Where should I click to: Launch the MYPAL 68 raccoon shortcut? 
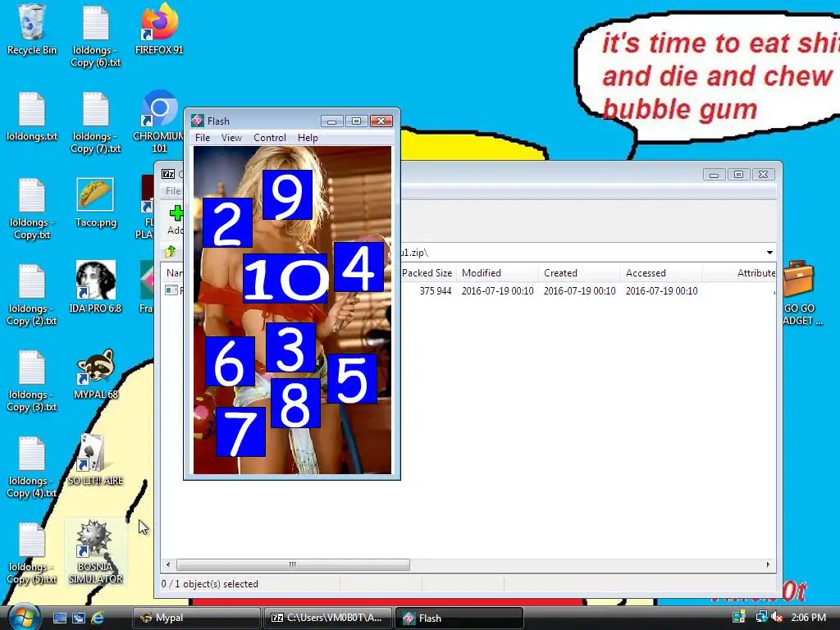point(95,374)
